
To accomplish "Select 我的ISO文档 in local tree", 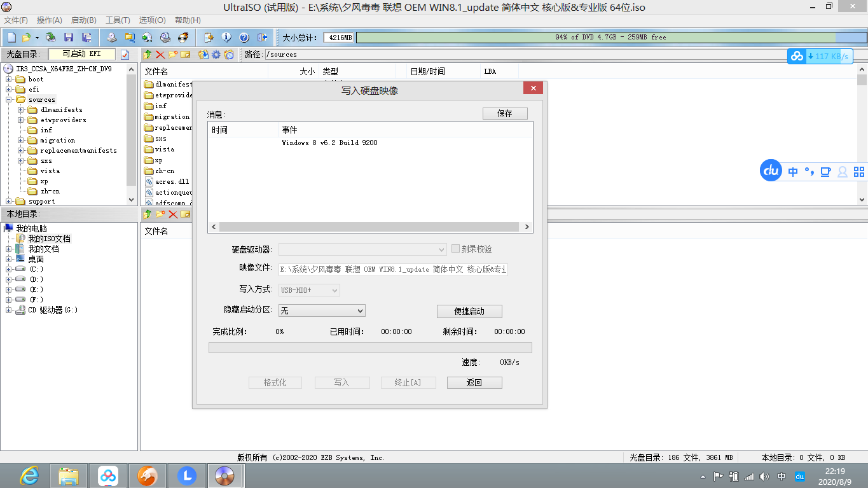I will [49, 239].
